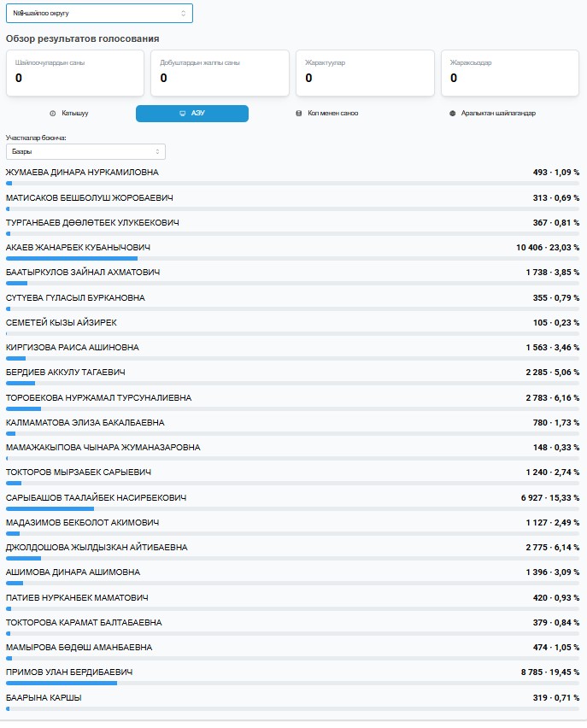Click the stack icon beside 'Кол менен саноо'
Viewport: 587px width, 728px height.
pos(298,114)
